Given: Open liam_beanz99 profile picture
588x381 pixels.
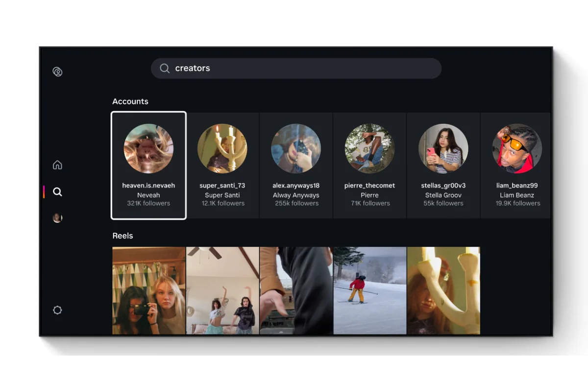Looking at the screenshot, I should point(517,148).
